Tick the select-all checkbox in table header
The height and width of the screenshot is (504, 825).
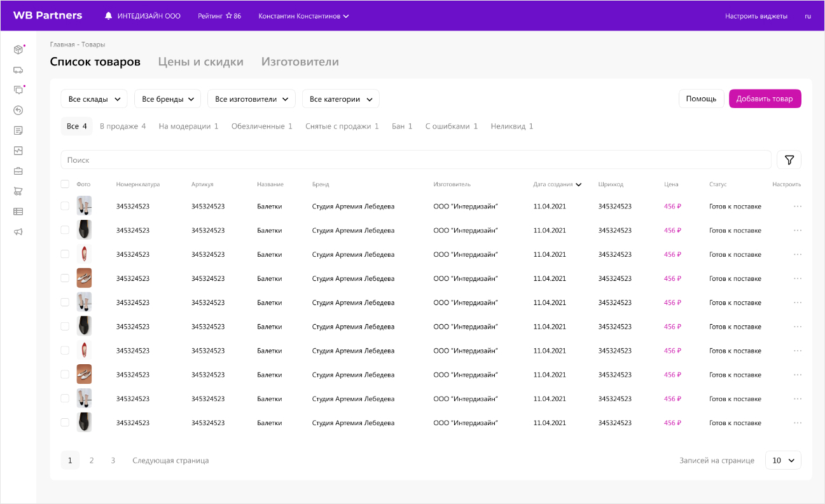pos(65,184)
